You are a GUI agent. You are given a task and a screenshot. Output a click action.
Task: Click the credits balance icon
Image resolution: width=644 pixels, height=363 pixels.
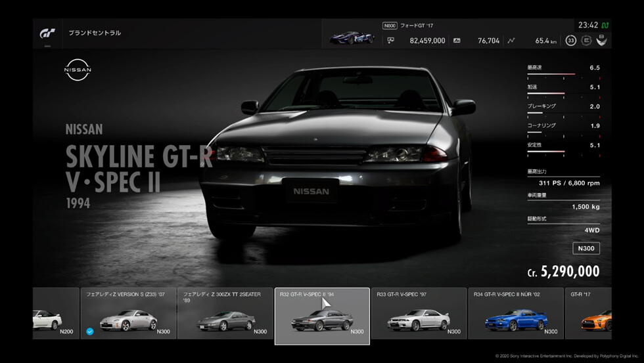(390, 40)
